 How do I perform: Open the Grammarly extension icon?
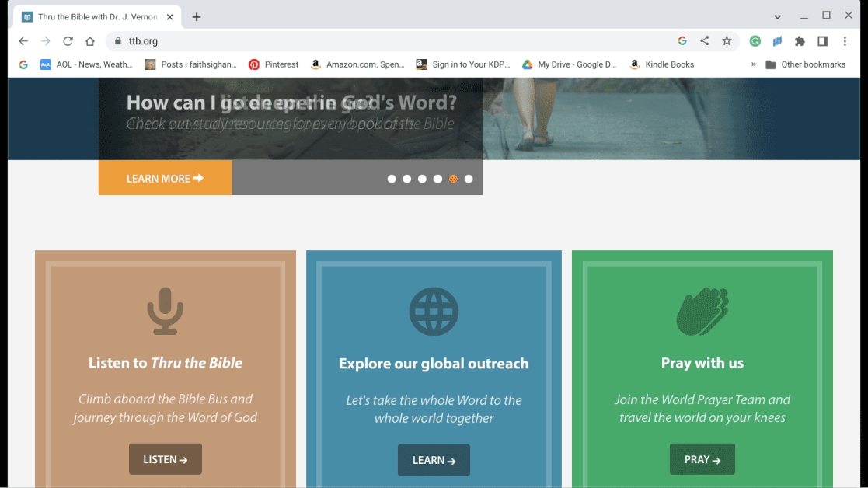(755, 40)
